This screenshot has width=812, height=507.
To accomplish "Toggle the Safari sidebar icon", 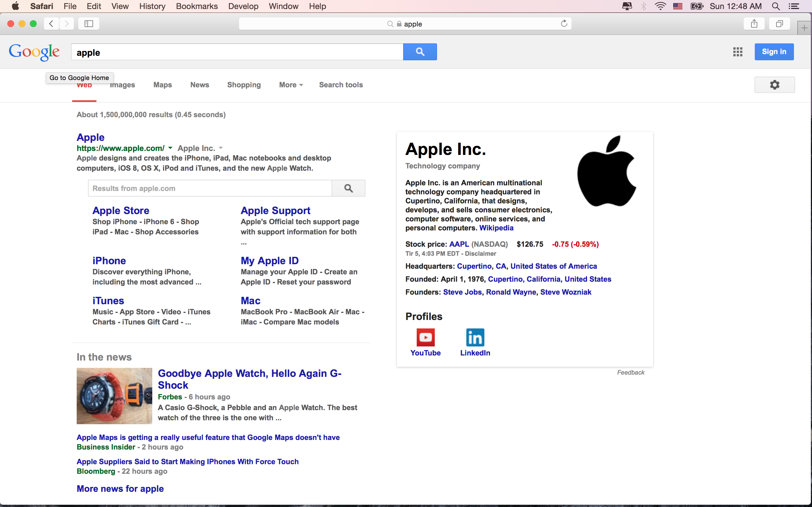I will pyautogui.click(x=89, y=23).
